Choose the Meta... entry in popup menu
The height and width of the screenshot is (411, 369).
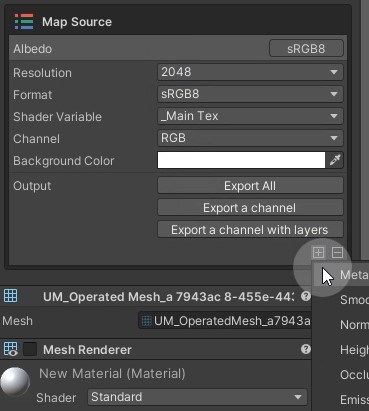[x=341, y=275]
